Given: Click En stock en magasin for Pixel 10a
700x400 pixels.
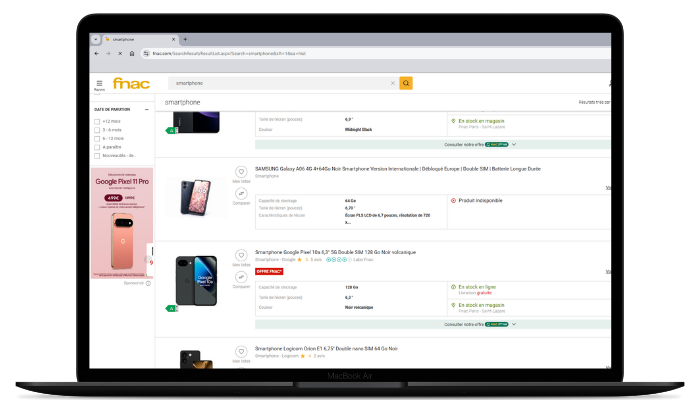Looking at the screenshot, I should point(481,305).
